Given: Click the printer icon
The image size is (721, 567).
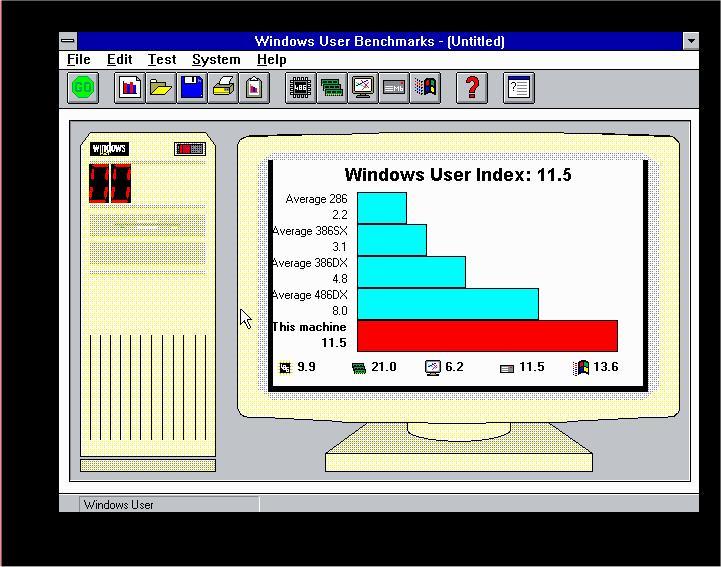Looking at the screenshot, I should [x=223, y=87].
